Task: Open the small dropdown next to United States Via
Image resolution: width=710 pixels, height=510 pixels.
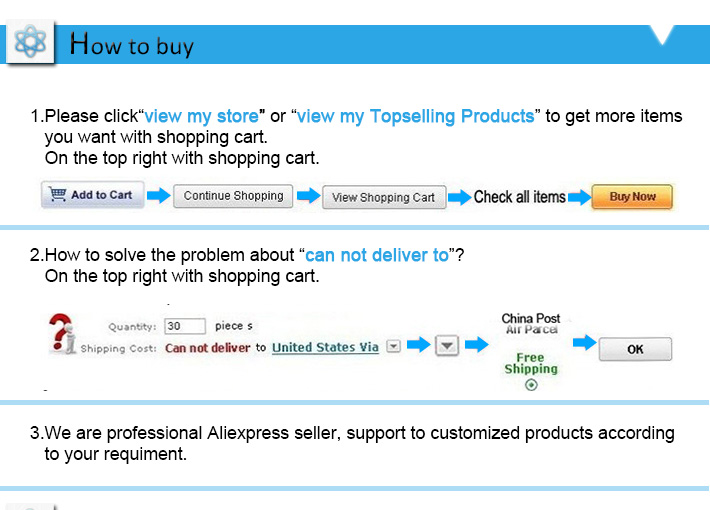Action: tap(393, 346)
